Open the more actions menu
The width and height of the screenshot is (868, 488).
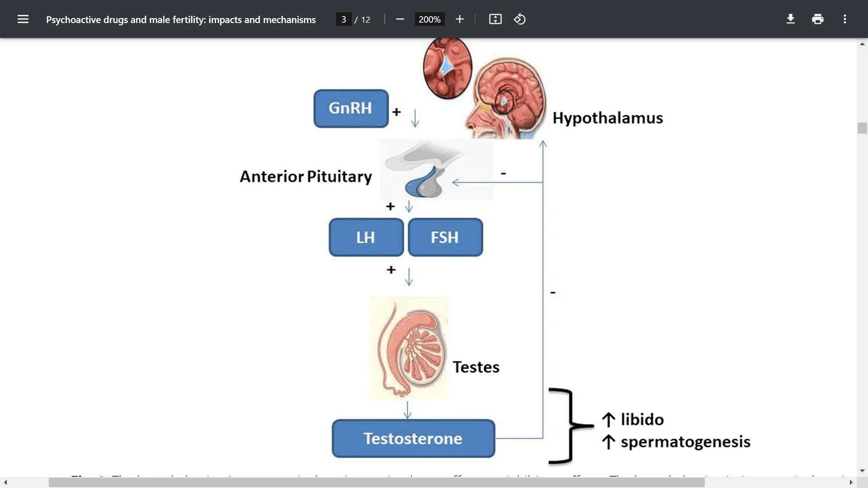pyautogui.click(x=844, y=19)
